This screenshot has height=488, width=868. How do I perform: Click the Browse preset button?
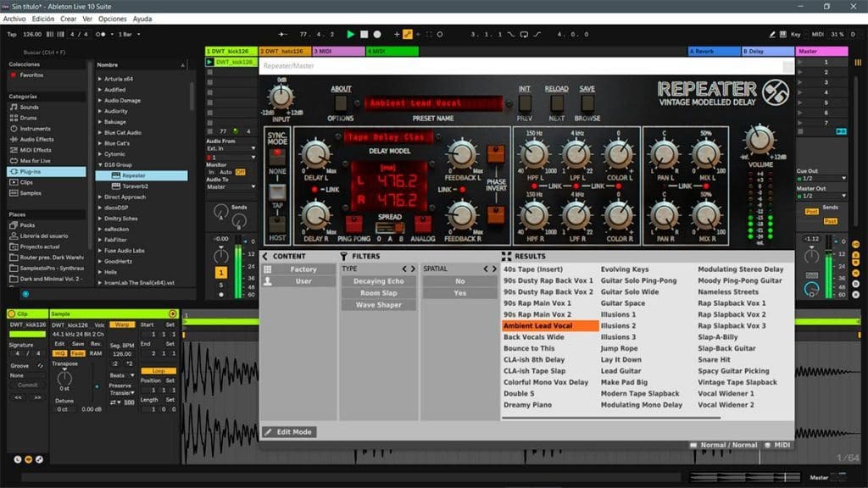pos(587,103)
